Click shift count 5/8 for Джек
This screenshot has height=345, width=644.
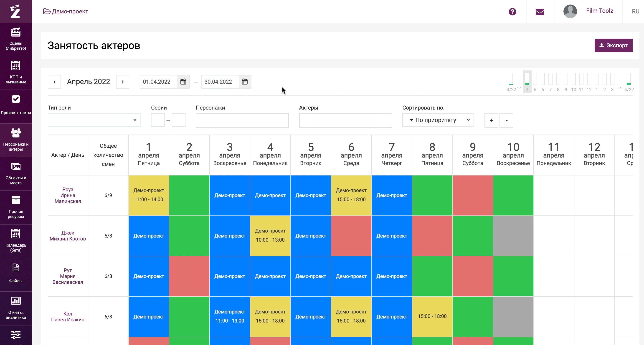(x=108, y=236)
